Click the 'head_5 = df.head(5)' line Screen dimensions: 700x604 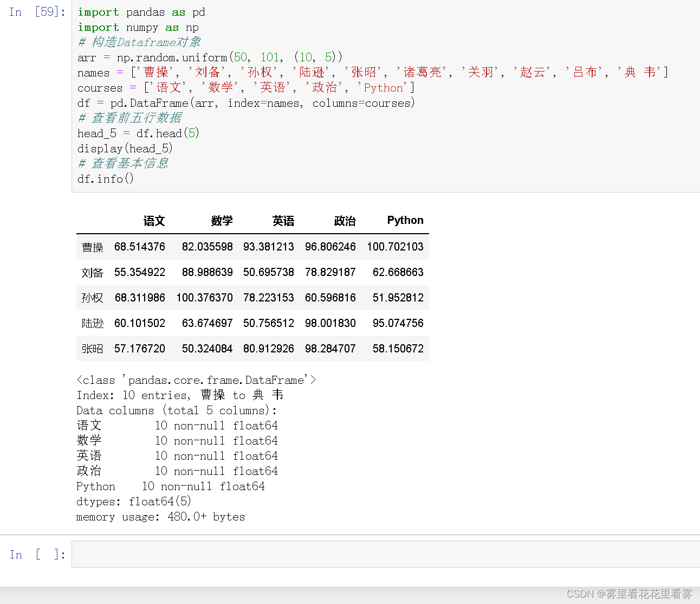(x=139, y=133)
